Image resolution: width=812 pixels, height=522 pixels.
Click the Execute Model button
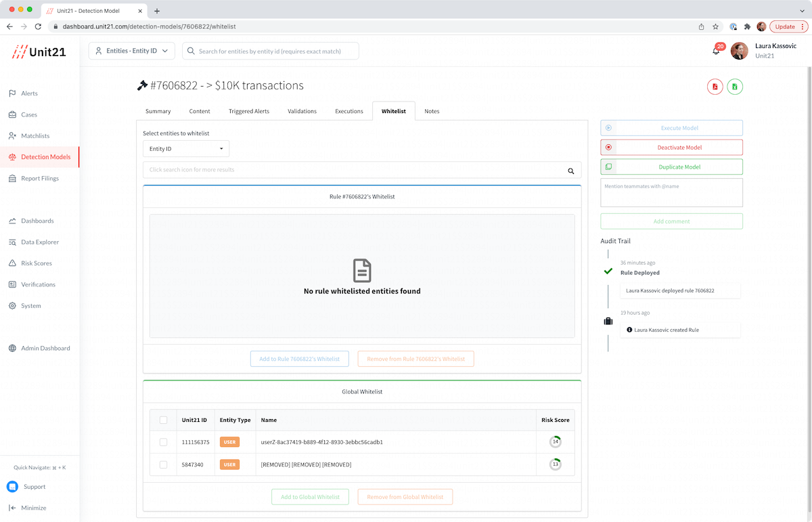[x=671, y=128]
